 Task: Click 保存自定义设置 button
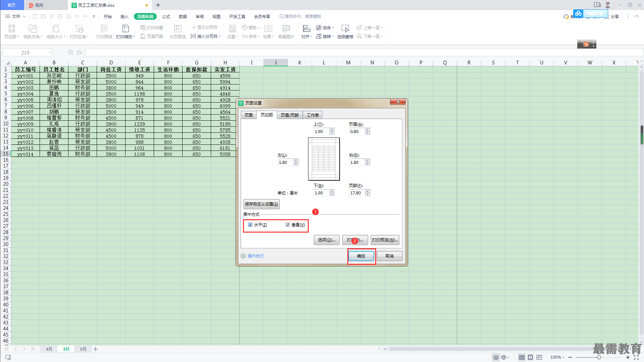261,204
